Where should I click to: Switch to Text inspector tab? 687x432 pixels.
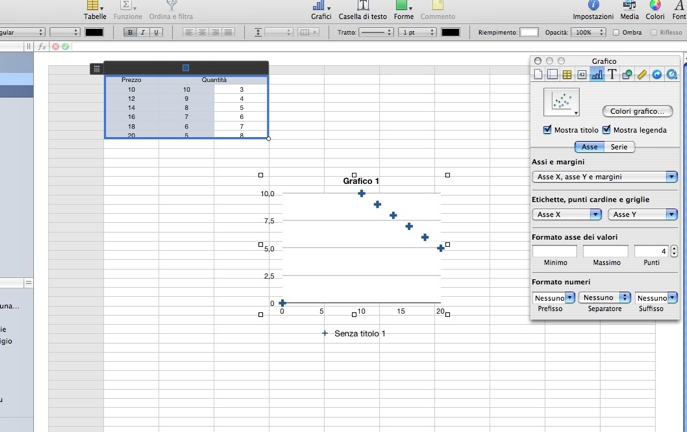coord(612,74)
